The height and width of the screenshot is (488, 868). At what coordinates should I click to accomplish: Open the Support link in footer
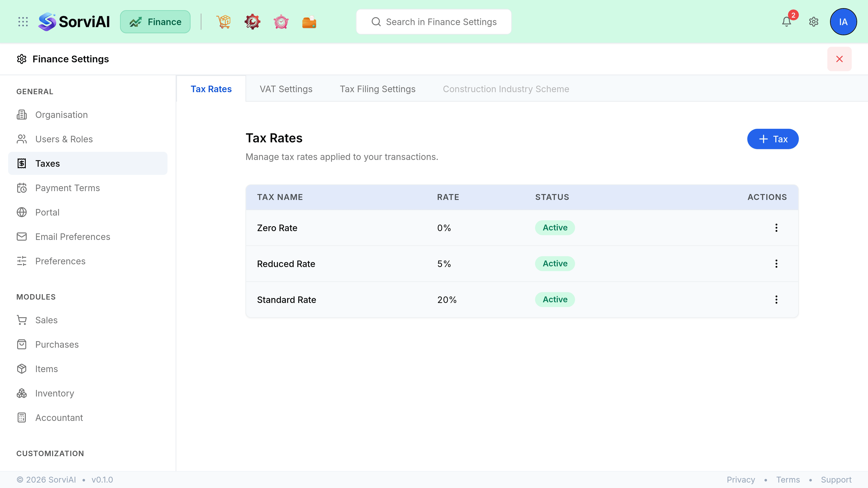(836, 480)
